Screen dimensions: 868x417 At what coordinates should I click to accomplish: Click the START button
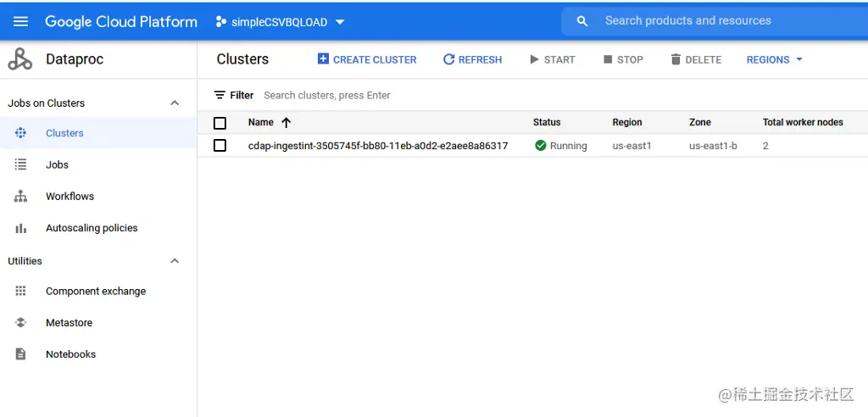tap(553, 59)
